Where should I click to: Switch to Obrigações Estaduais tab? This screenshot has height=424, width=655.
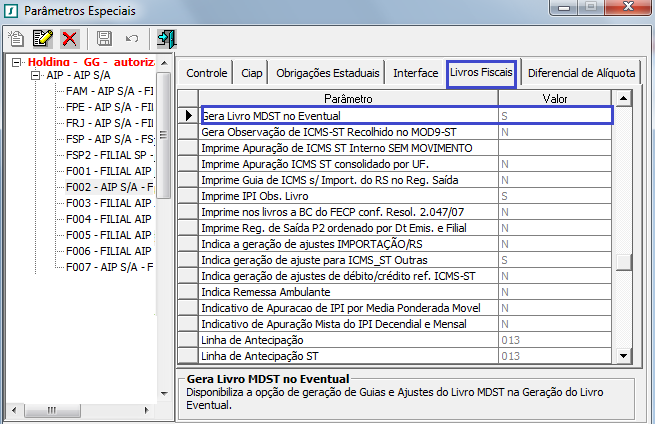click(x=327, y=73)
